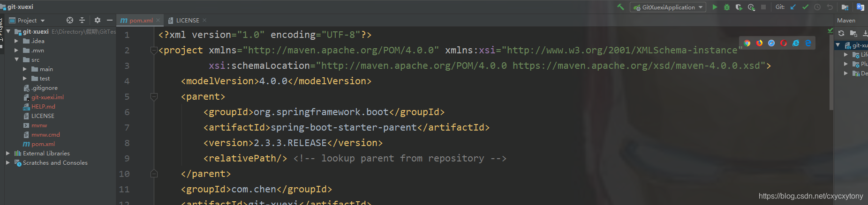Click Git Commit green checkmark
Image resolution: width=868 pixels, height=205 pixels.
coord(805,7)
